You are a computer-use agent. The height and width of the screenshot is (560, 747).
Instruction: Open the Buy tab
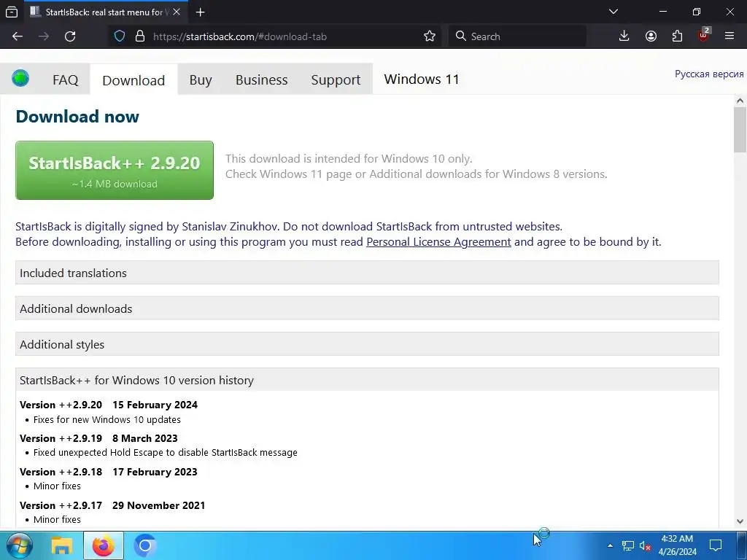[x=201, y=79]
